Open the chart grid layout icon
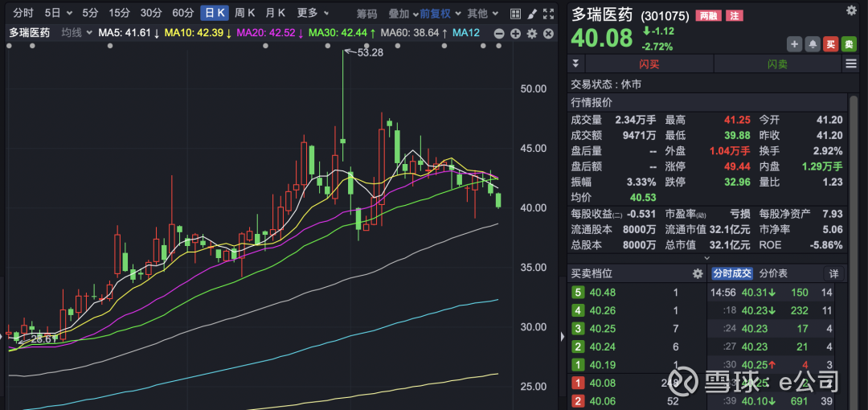 point(515,14)
